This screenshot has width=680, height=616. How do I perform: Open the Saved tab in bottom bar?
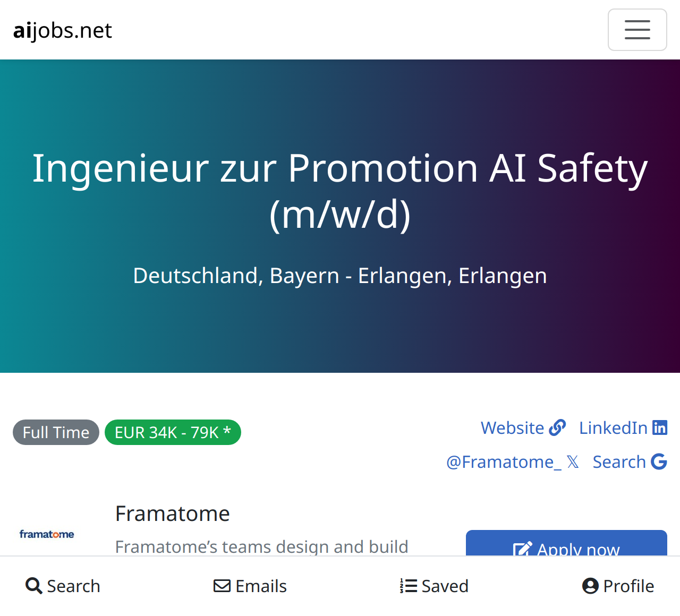click(x=434, y=586)
